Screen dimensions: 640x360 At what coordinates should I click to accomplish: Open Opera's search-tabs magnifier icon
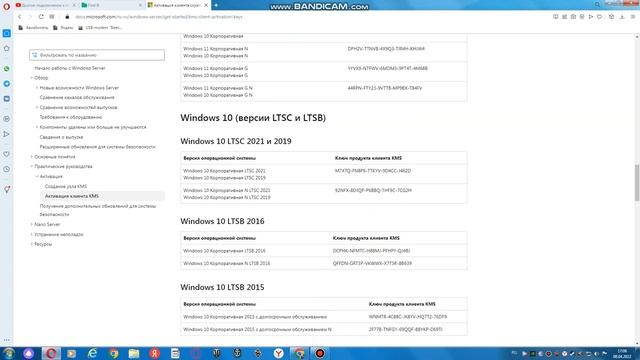[x=597, y=5]
